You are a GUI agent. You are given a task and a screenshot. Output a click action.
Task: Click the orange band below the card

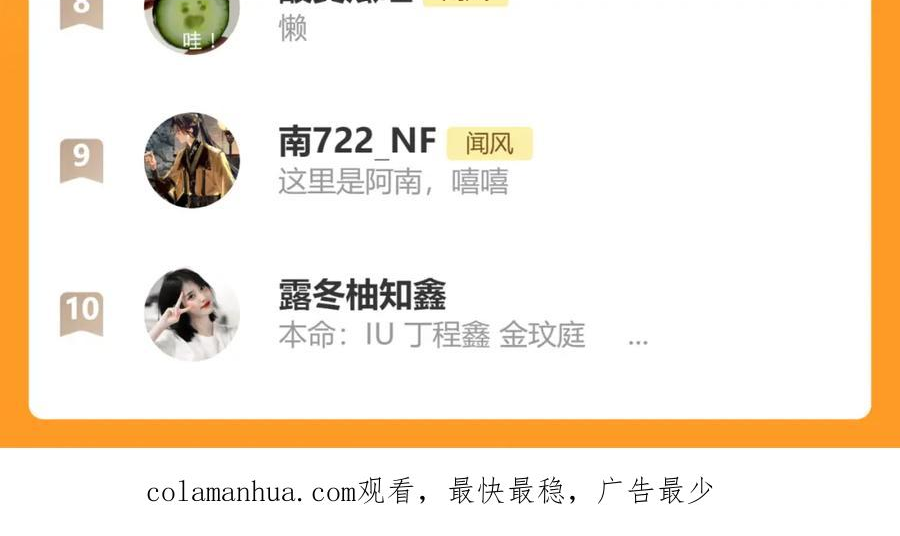[450, 434]
